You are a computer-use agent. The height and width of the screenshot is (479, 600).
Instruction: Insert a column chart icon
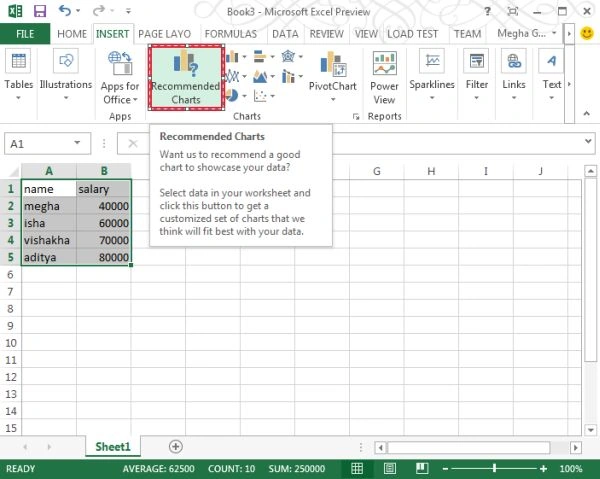[x=232, y=57]
